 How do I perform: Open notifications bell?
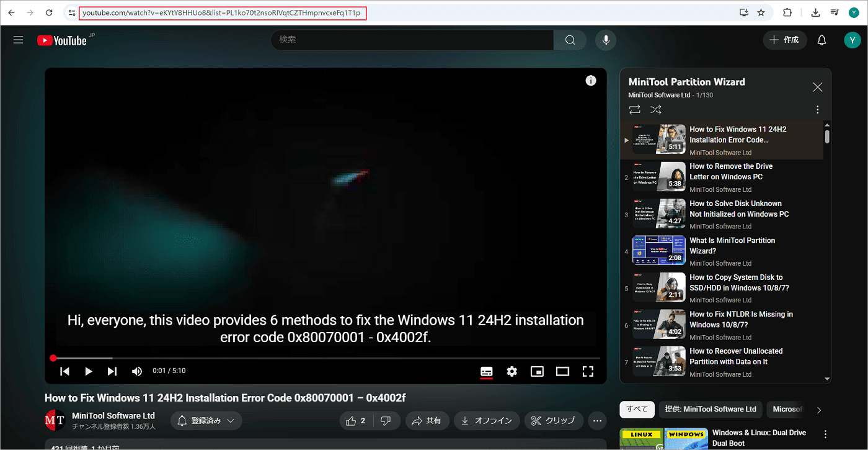821,40
